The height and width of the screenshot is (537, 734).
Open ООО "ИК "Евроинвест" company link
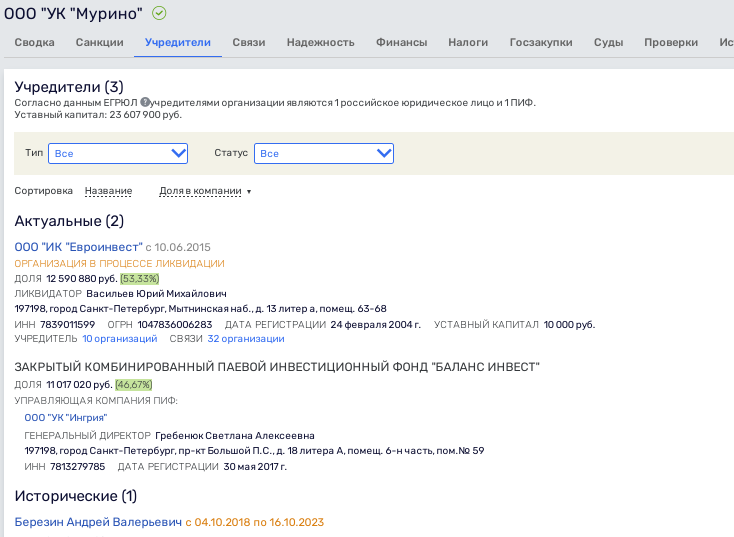coord(79,247)
